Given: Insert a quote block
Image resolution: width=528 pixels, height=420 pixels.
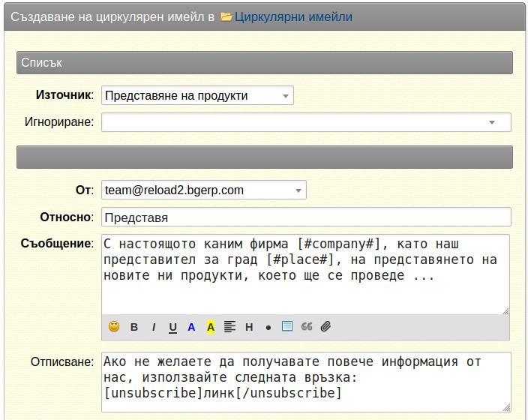Looking at the screenshot, I should point(307,326).
